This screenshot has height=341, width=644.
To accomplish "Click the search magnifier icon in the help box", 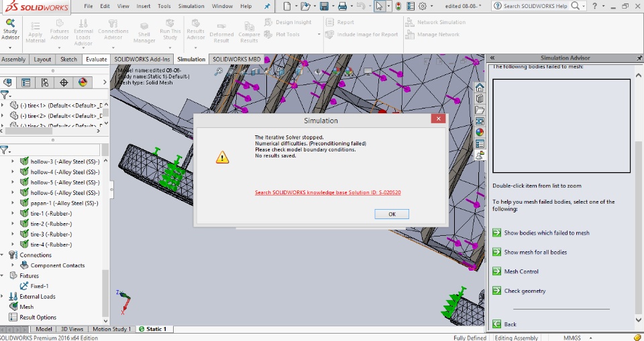I will tap(576, 6).
